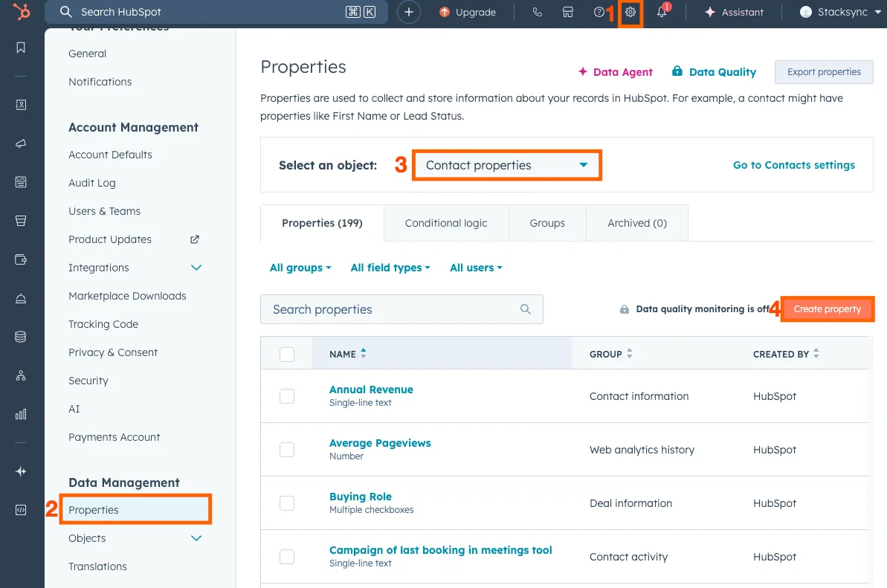Sort table by CREATED BY column
The image size is (887, 588).
(786, 354)
